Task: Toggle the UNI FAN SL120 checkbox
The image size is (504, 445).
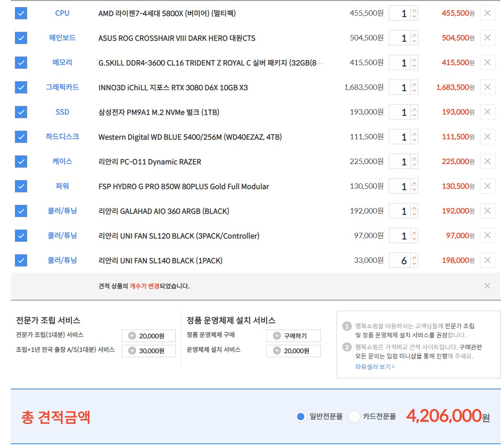Action: click(21, 236)
